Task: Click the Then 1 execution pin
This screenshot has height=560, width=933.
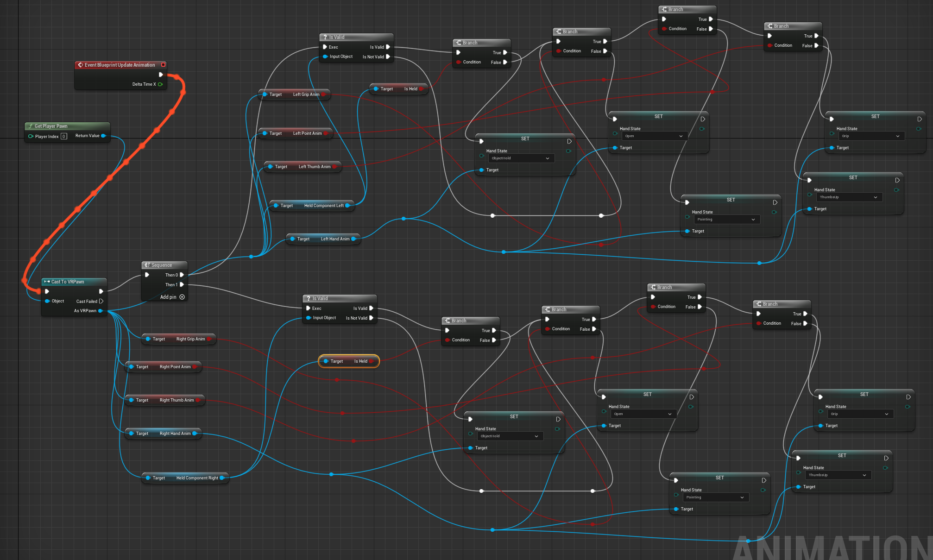Action: click(x=182, y=284)
